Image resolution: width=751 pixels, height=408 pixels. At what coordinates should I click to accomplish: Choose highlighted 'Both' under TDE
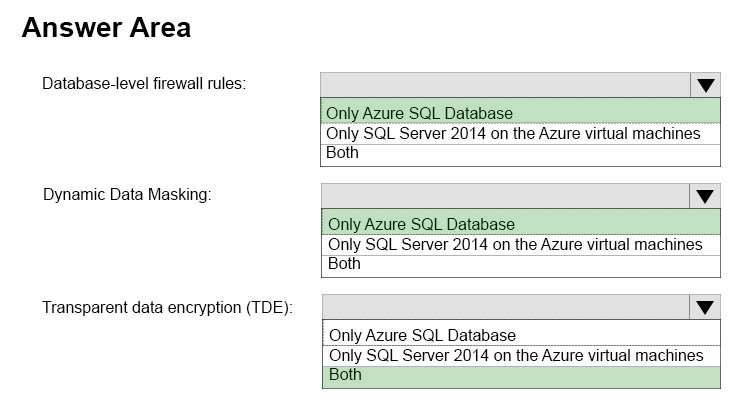point(522,377)
